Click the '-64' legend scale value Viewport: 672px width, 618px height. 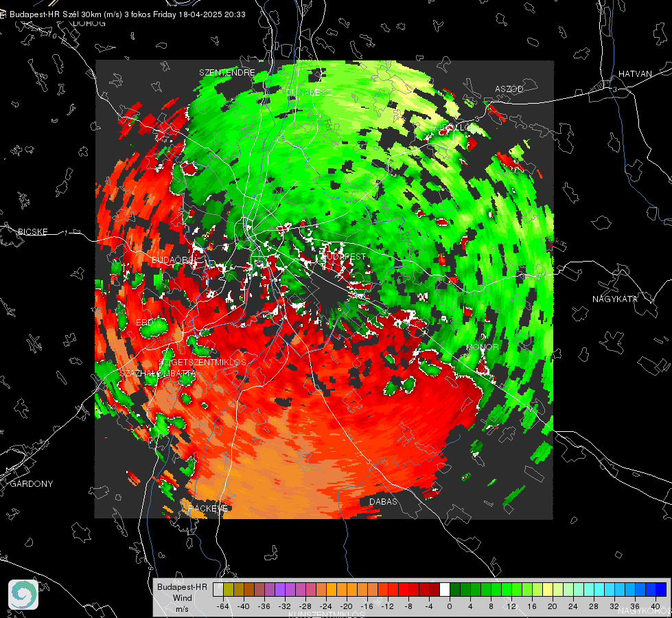click(223, 606)
